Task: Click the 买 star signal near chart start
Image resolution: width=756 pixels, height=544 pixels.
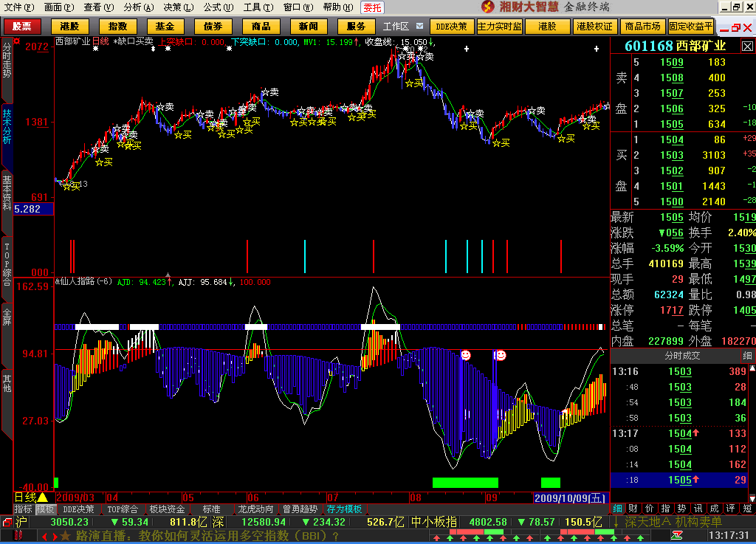Action: pos(71,186)
